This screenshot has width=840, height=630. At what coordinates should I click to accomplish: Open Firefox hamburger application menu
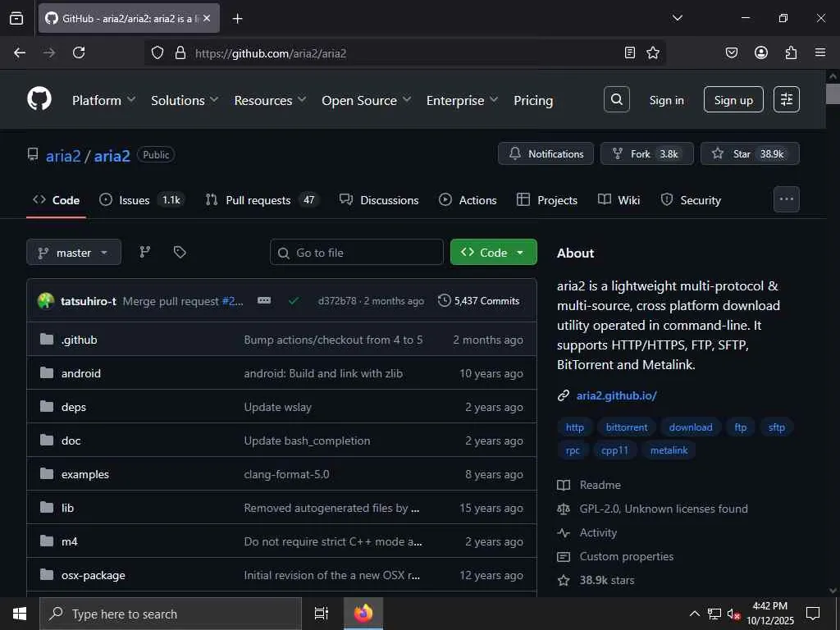[820, 52]
